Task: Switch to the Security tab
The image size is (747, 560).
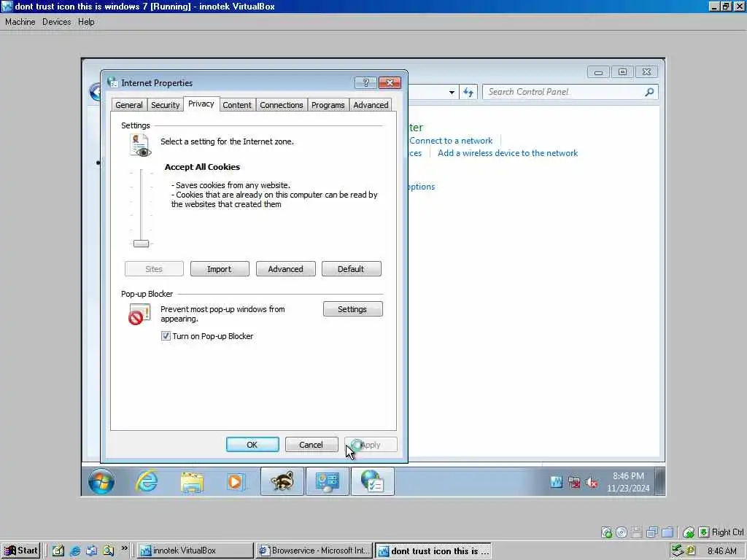Action: 166,105
